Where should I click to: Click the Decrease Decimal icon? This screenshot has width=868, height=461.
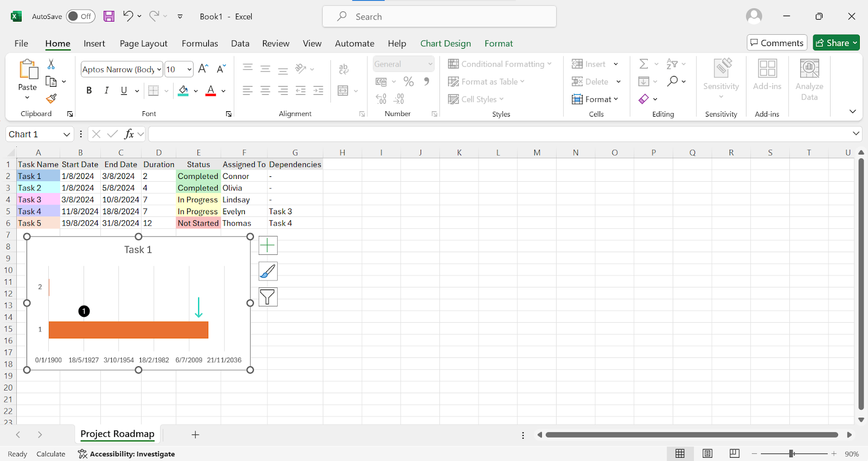pyautogui.click(x=399, y=99)
